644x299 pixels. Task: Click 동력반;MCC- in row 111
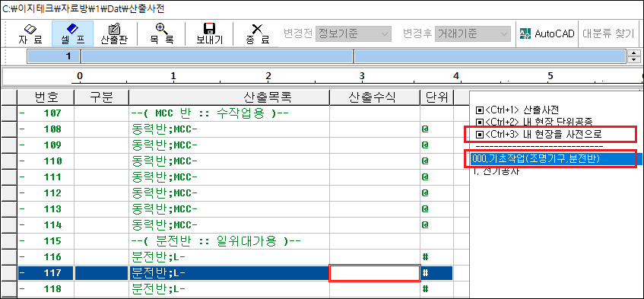tap(164, 177)
